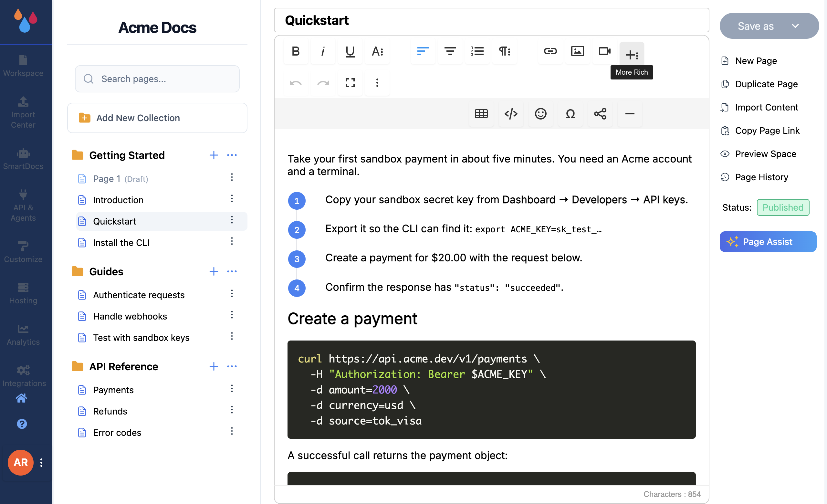Add a page to API Reference

214,366
